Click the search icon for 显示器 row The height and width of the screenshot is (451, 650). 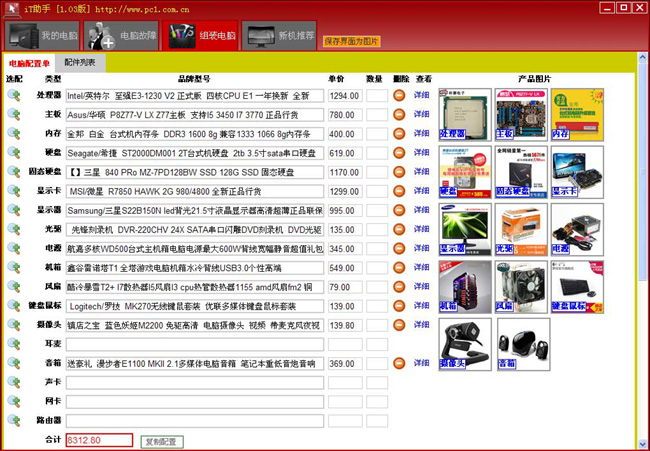pos(14,210)
